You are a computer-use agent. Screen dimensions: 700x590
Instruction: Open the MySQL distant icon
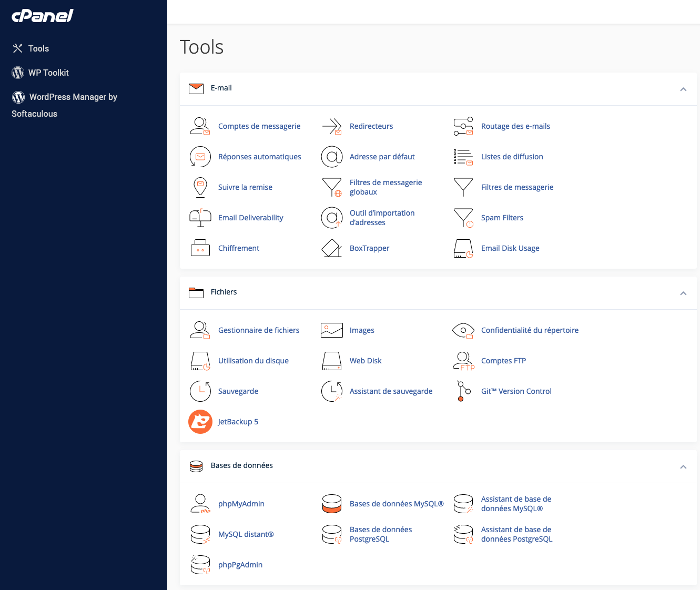pos(200,534)
